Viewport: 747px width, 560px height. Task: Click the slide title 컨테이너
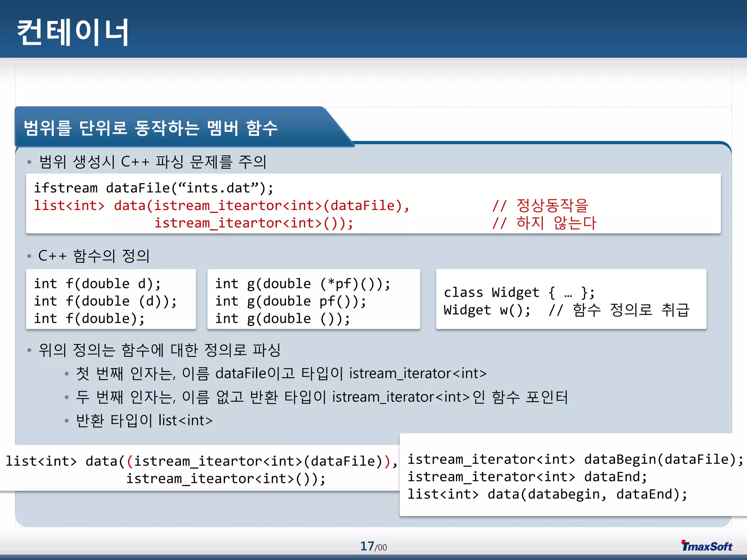click(x=73, y=32)
